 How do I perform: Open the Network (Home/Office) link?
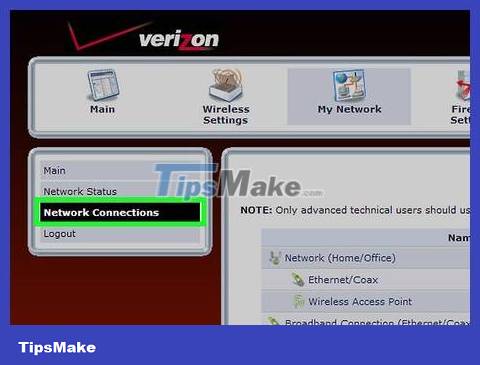(x=340, y=258)
